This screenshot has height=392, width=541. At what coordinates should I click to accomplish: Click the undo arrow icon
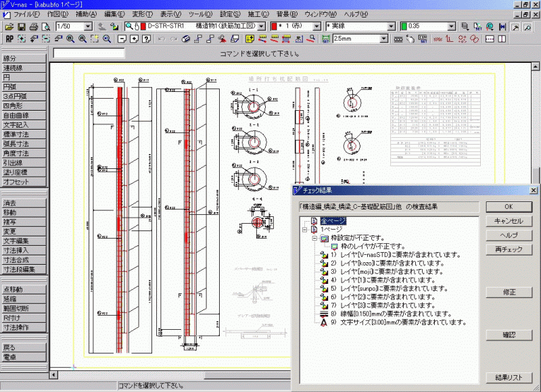coord(160,39)
